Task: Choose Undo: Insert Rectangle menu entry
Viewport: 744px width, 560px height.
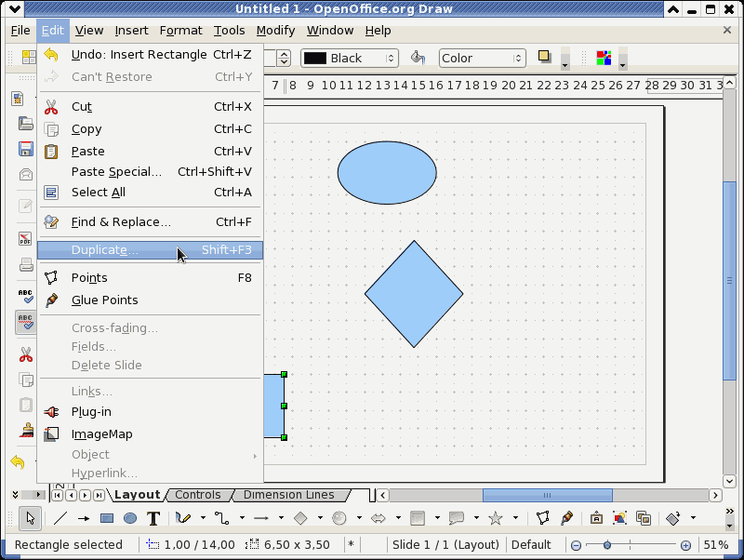Action: click(150, 55)
